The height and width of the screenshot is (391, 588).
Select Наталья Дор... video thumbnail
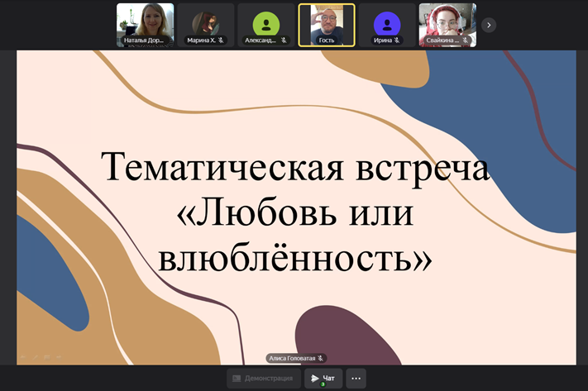coord(145,22)
